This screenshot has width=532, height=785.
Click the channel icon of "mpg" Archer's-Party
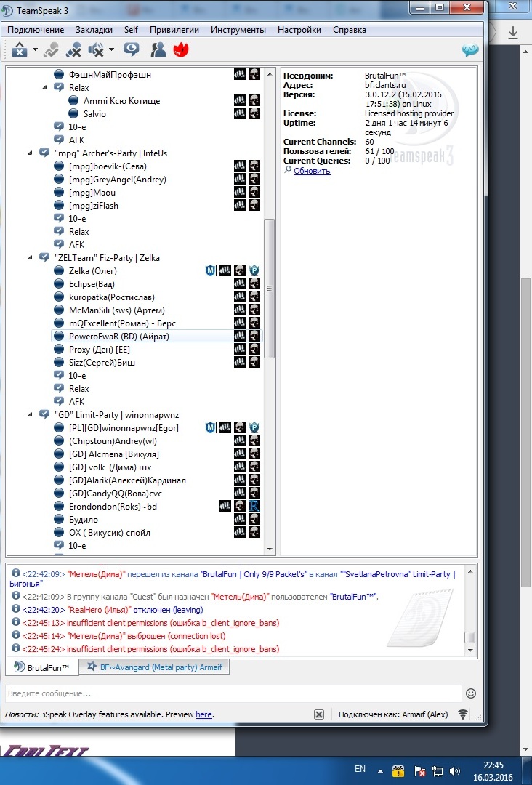44,153
